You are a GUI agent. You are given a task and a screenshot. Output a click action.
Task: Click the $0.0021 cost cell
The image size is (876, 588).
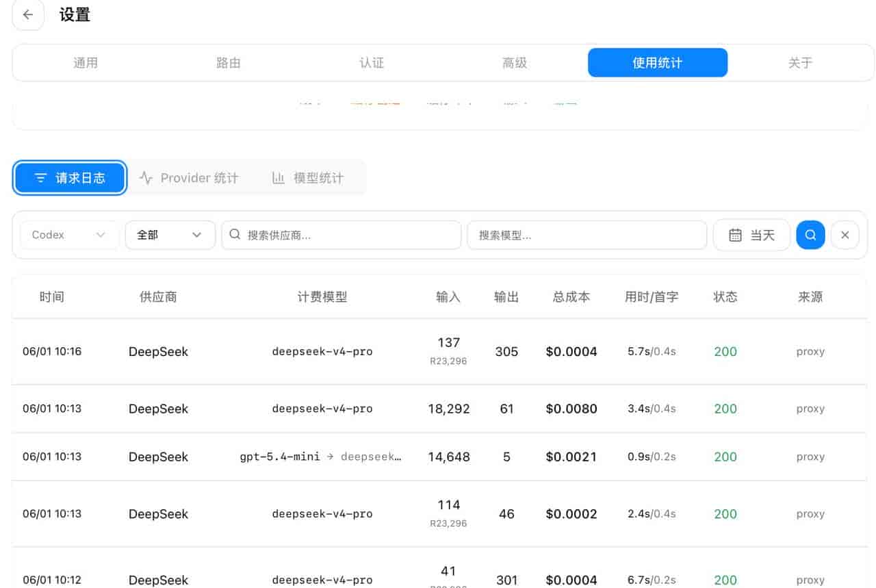tap(571, 457)
